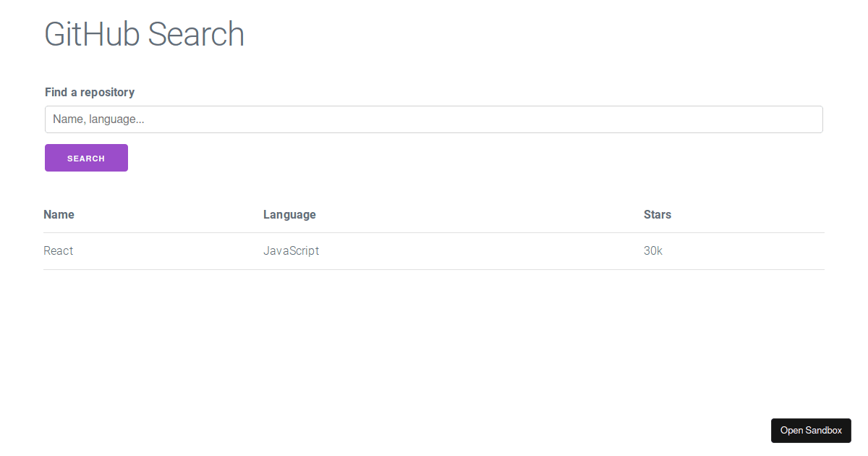868x456 pixels.
Task: Click JavaScript in the results row
Action: 291,250
